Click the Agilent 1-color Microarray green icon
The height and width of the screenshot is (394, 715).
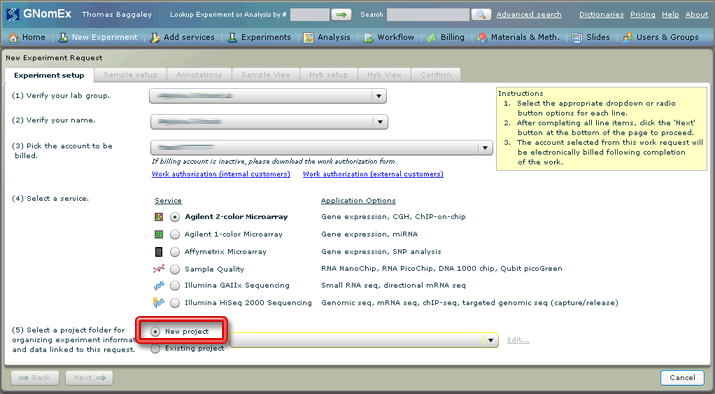point(159,234)
